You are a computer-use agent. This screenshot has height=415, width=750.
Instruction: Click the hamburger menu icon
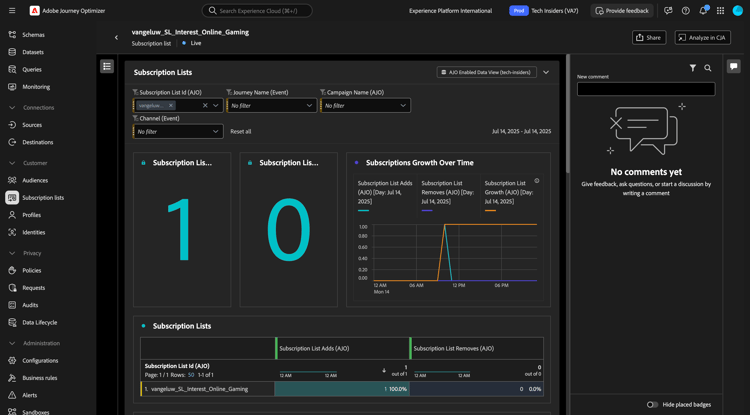click(12, 11)
